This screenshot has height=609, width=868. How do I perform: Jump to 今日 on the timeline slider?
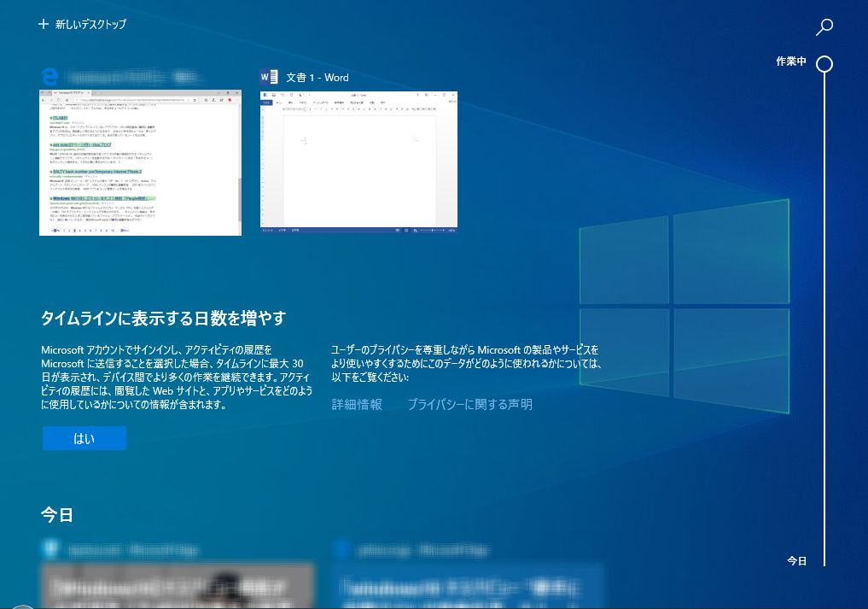[x=796, y=561]
